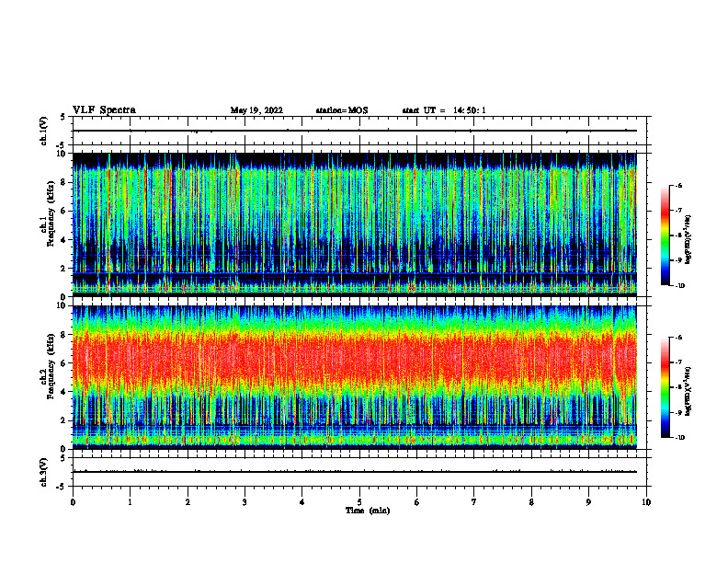Click the 'ch.3(V)' waveform axis label

click(43, 472)
